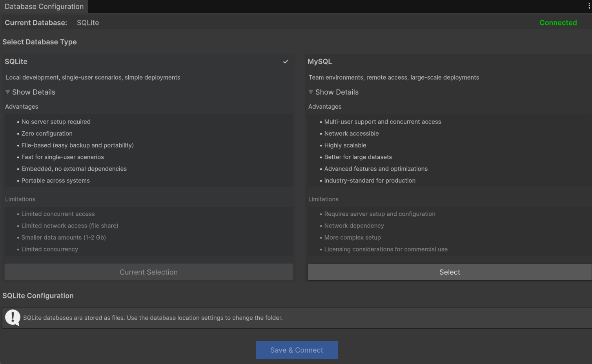Click 'Smaller data amounts (1-2 Gb)' item
The height and width of the screenshot is (364, 592).
[x=64, y=238]
